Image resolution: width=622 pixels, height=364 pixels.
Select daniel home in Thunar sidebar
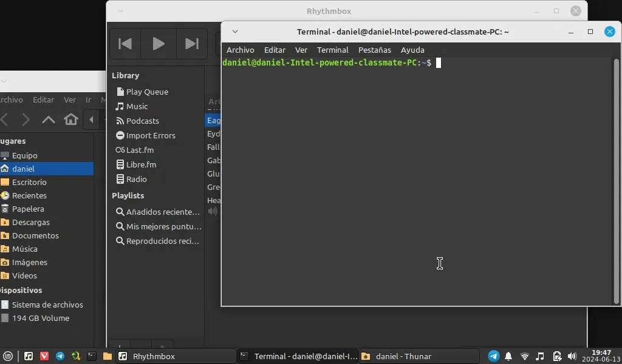pos(47,169)
